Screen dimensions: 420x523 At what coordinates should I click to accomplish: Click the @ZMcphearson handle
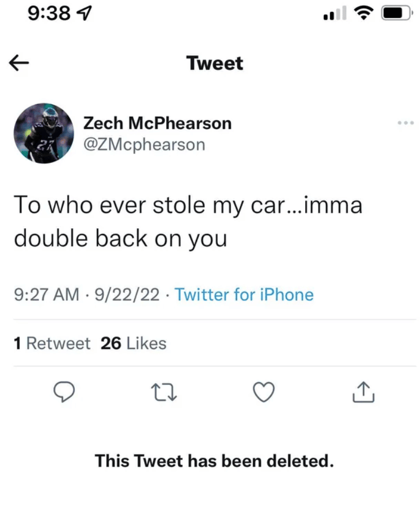144,144
